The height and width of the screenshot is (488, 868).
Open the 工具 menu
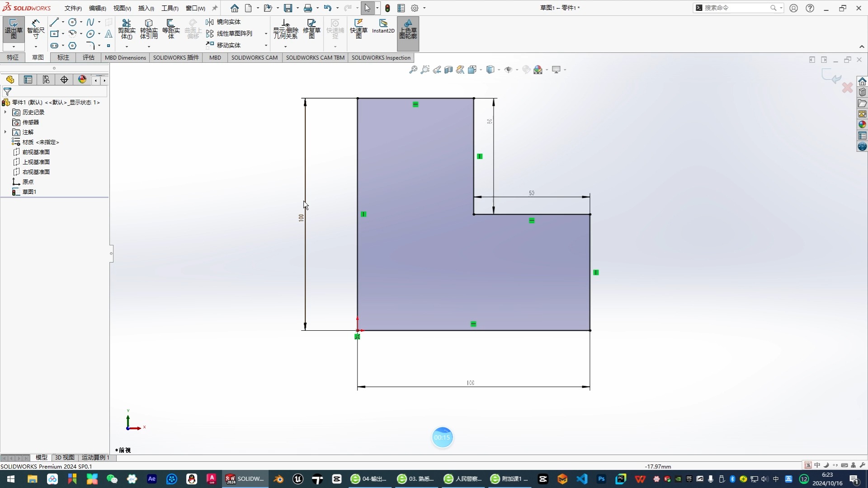pos(170,8)
